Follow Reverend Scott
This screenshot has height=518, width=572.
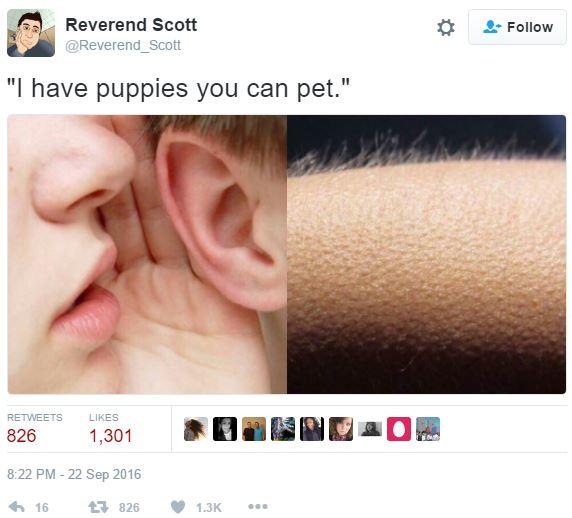point(517,27)
